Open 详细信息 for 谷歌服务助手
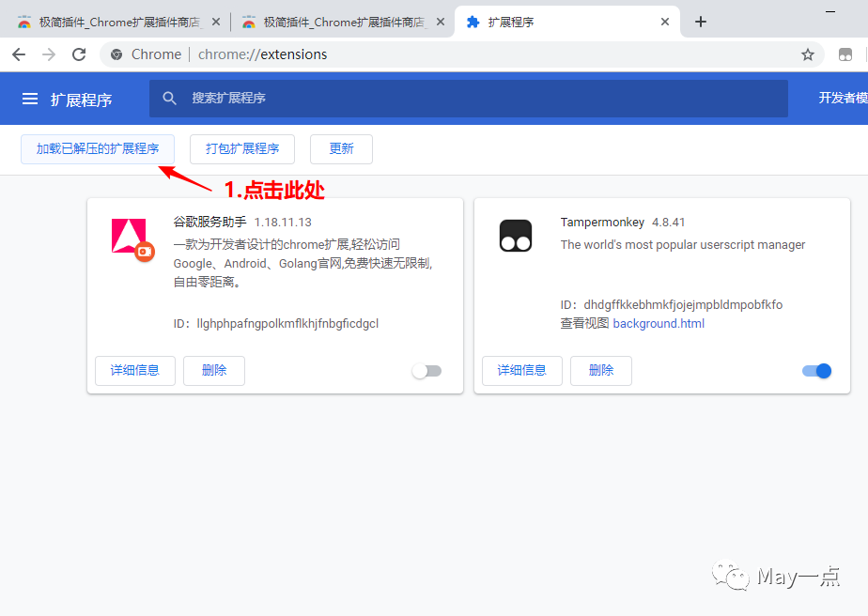 click(x=135, y=370)
